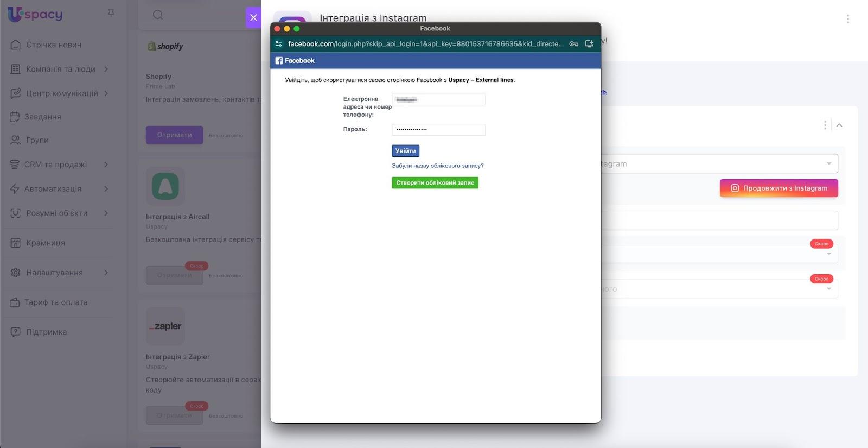Collapse the section with up chevron
868x448 pixels.
coord(839,125)
